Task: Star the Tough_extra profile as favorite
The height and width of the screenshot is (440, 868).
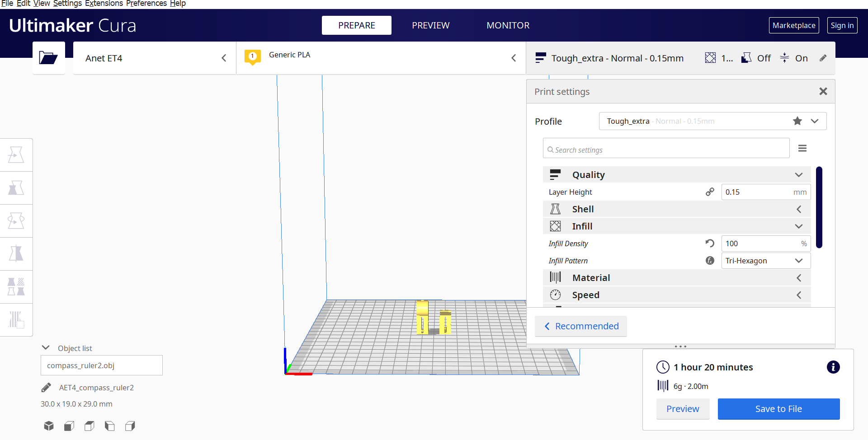Action: (x=797, y=121)
